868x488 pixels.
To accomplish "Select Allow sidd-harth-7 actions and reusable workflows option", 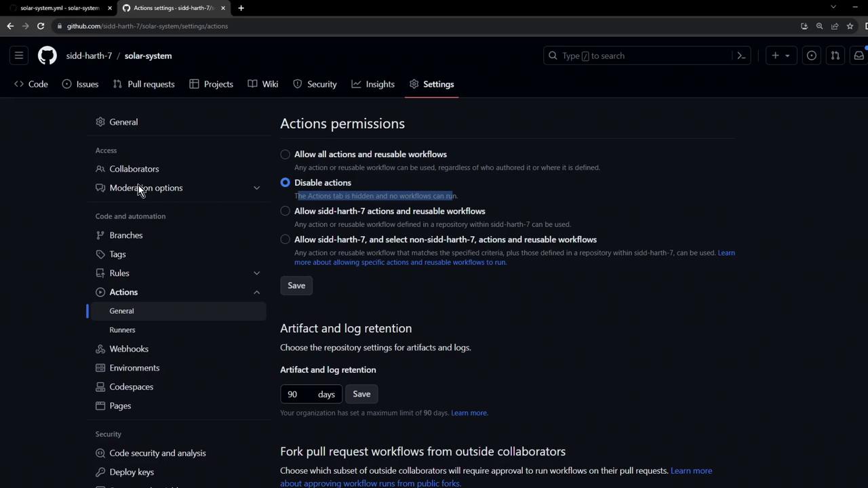I will tap(285, 211).
